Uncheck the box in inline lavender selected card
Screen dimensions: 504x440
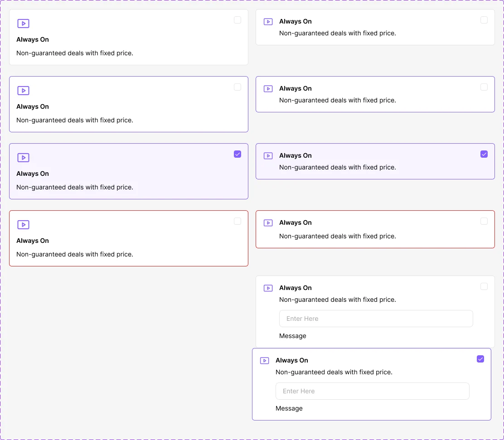[x=484, y=154]
